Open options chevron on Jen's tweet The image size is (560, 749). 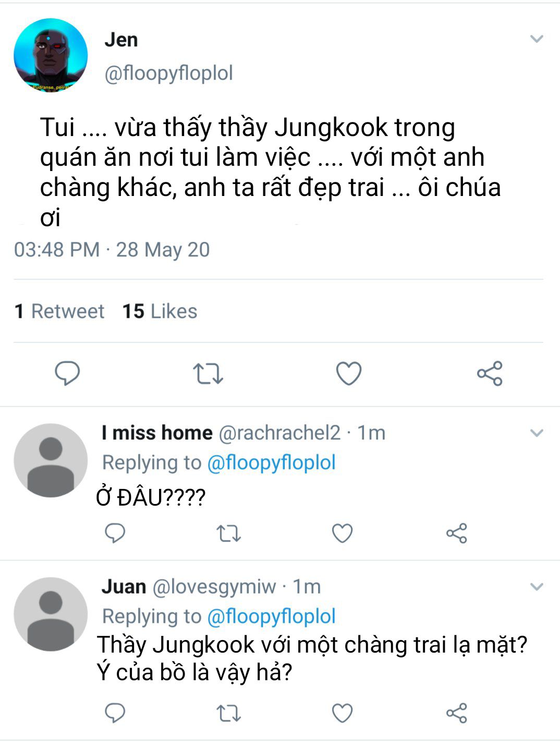click(x=537, y=39)
